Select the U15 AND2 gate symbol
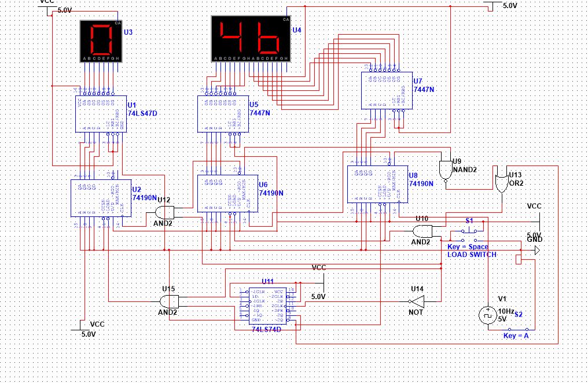 point(170,301)
